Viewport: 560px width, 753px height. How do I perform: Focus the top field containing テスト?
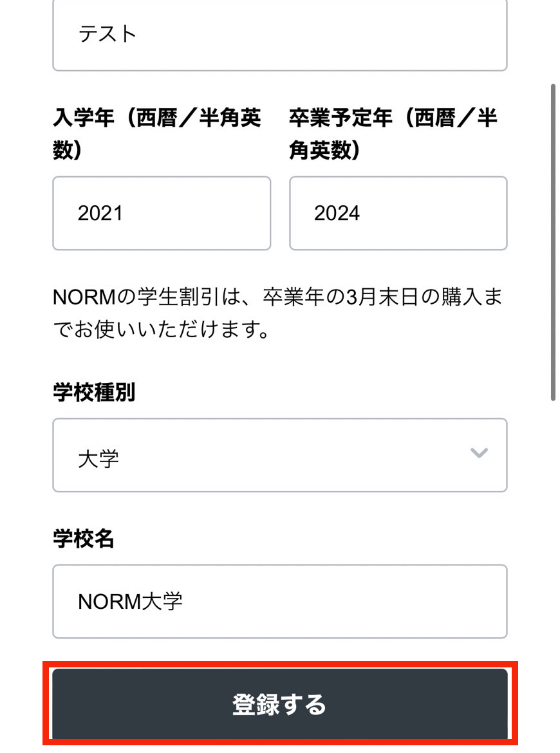click(x=279, y=34)
